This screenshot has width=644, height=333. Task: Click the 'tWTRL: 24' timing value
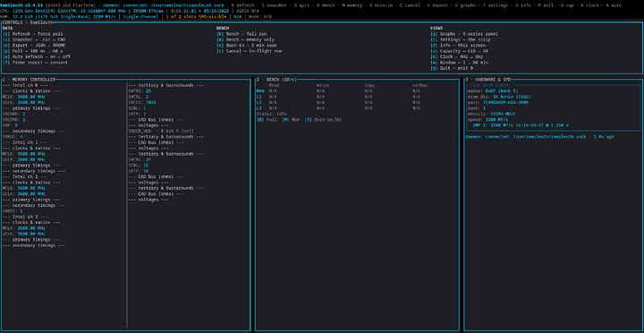pyautogui.click(x=140, y=159)
